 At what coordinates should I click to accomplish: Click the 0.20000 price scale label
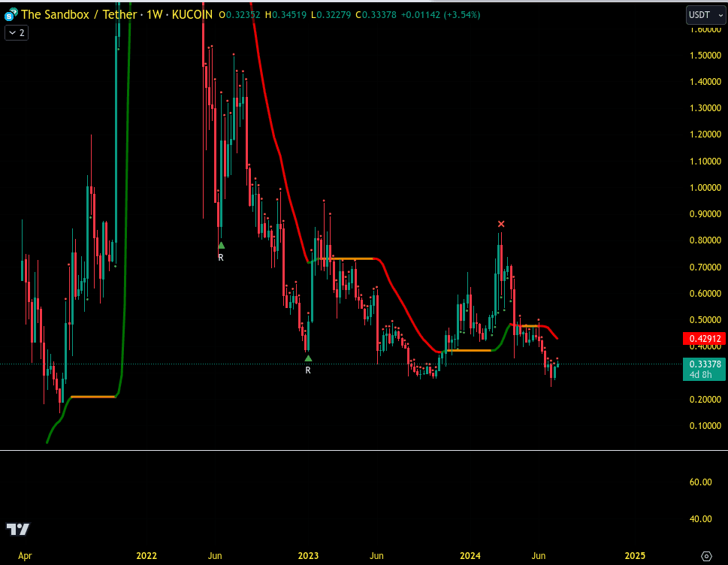click(705, 399)
